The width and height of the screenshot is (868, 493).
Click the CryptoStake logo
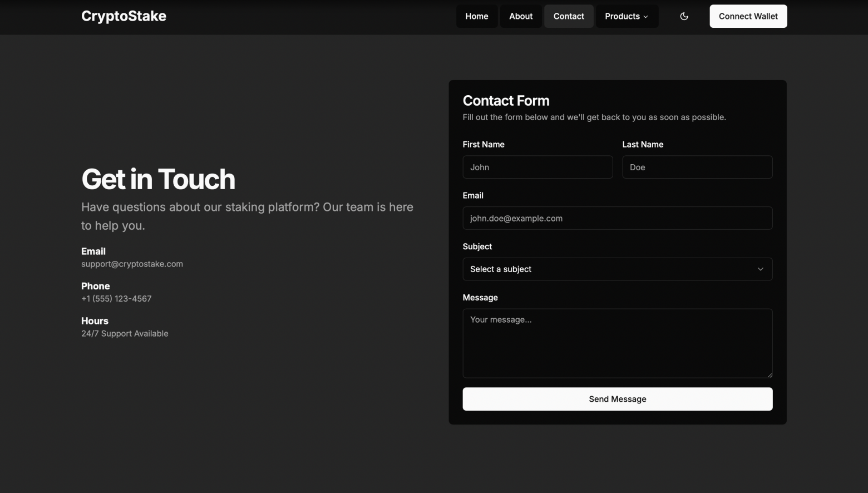click(124, 16)
